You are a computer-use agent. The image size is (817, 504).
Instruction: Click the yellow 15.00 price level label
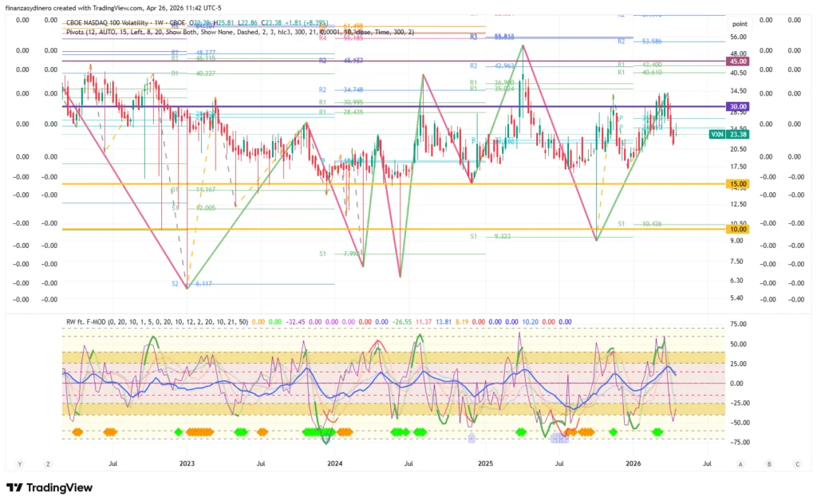(x=736, y=184)
